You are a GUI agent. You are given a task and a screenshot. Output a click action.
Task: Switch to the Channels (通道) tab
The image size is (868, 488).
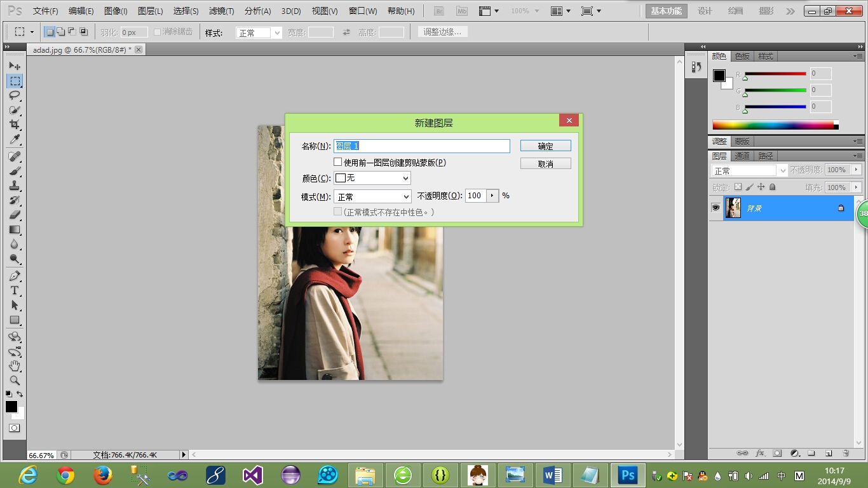point(742,156)
